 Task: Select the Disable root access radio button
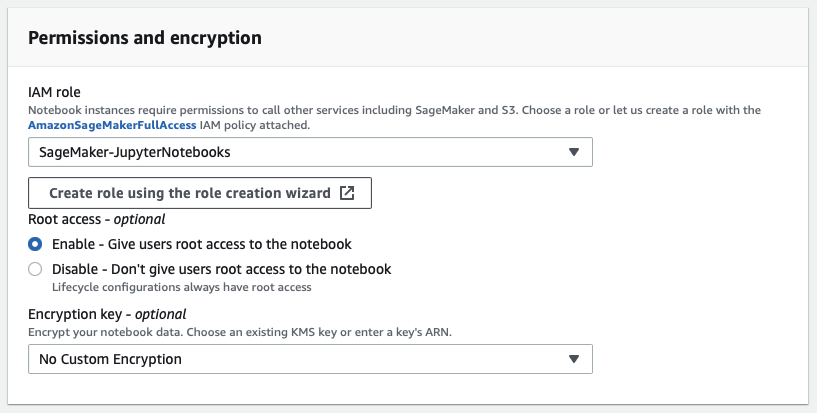pyautogui.click(x=36, y=269)
